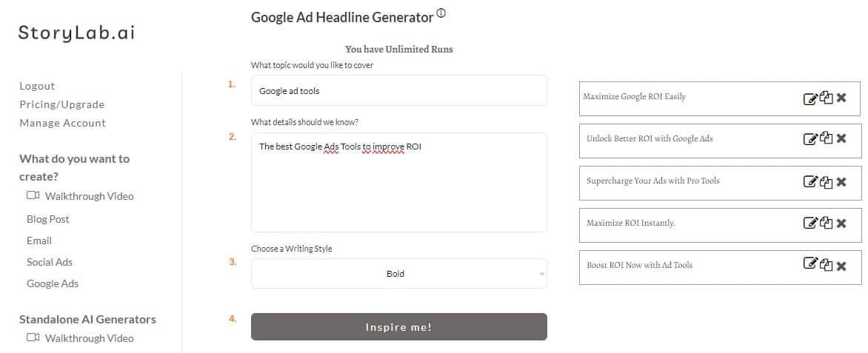Open the first Walkthrough Video link

pos(80,196)
